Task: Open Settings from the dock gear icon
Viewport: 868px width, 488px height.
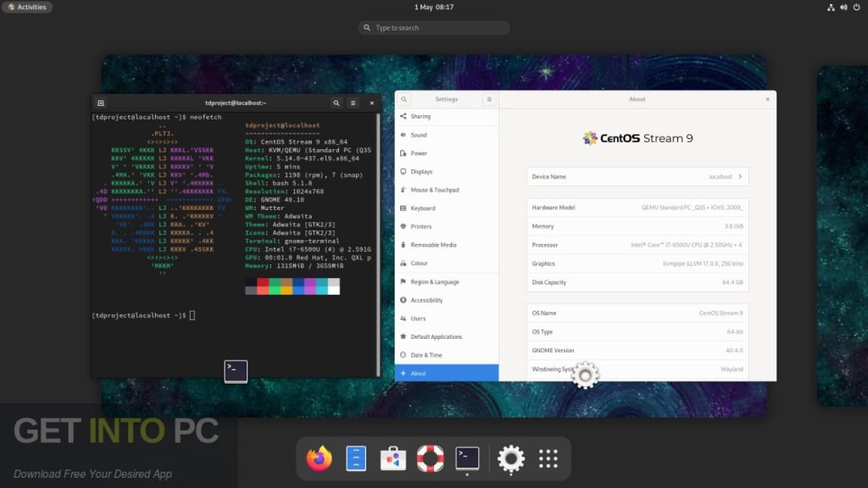Action: click(510, 457)
